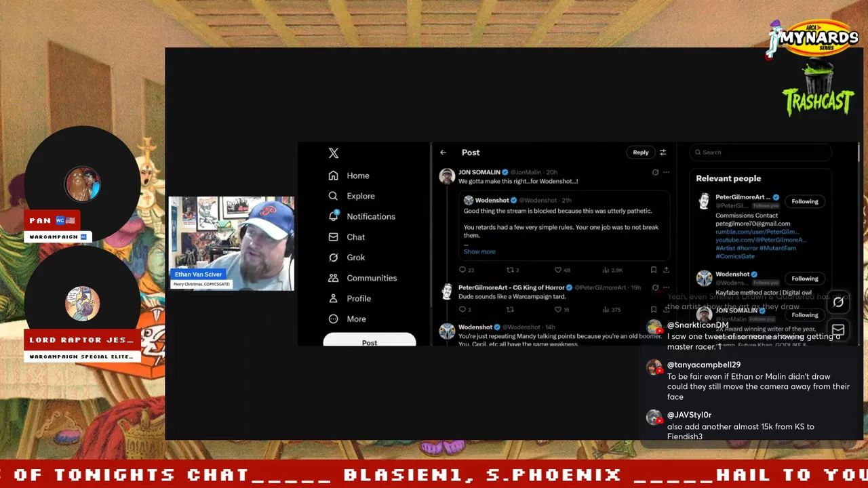
Task: Click the @SnarkticonDM chat username
Action: (698, 325)
